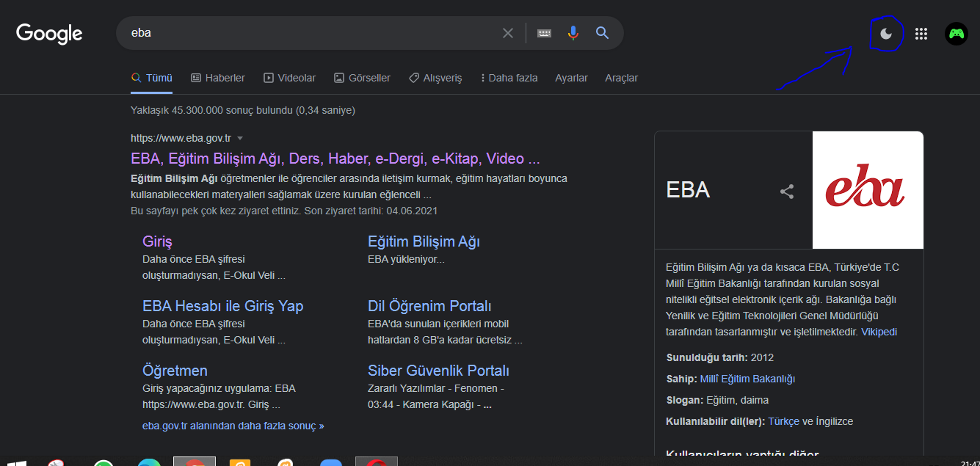This screenshot has height=466, width=980.
Task: Click 'Zararlı Yazılımlar - Fenomen' snippet text
Action: pos(436,388)
